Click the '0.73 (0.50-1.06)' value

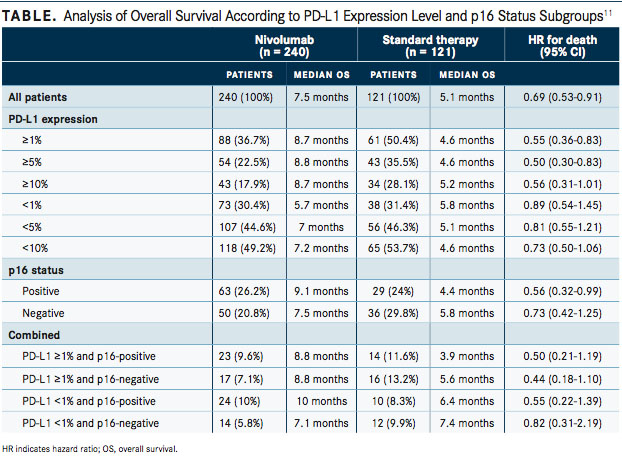coord(562,248)
